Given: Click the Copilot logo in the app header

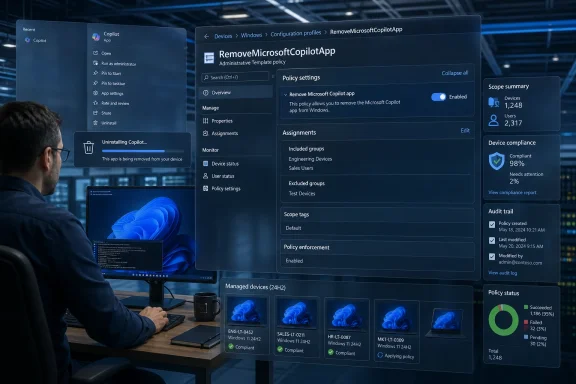Looking at the screenshot, I should pos(96,36).
